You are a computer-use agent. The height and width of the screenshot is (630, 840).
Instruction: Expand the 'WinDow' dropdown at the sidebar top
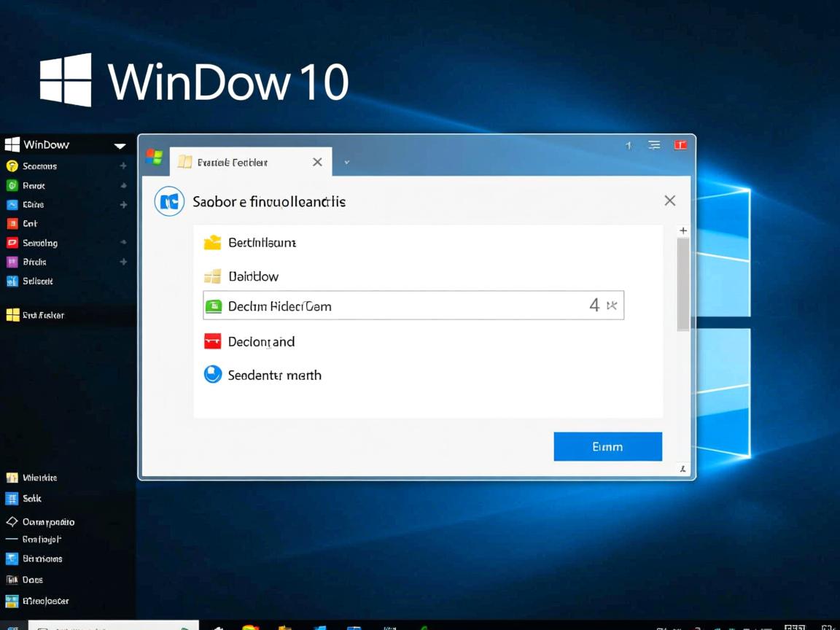(x=119, y=144)
